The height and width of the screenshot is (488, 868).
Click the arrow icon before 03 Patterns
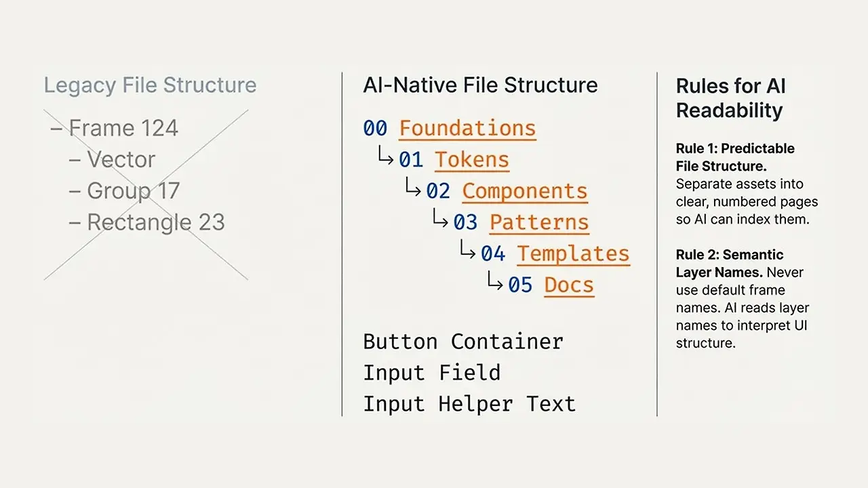[x=440, y=219]
